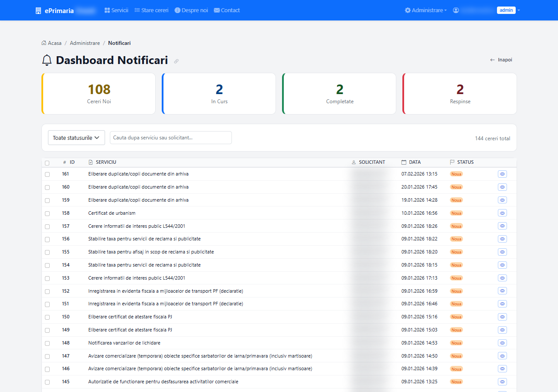The width and height of the screenshot is (558, 392).
Task: Click the eye icon for request 153
Action: pyautogui.click(x=502, y=278)
